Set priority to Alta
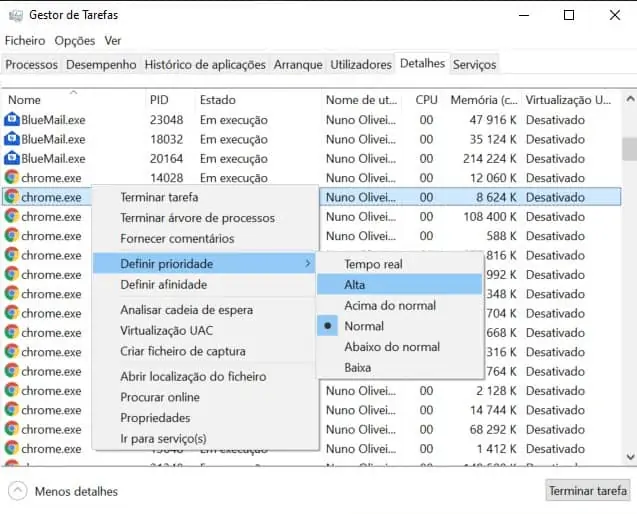 (x=356, y=285)
